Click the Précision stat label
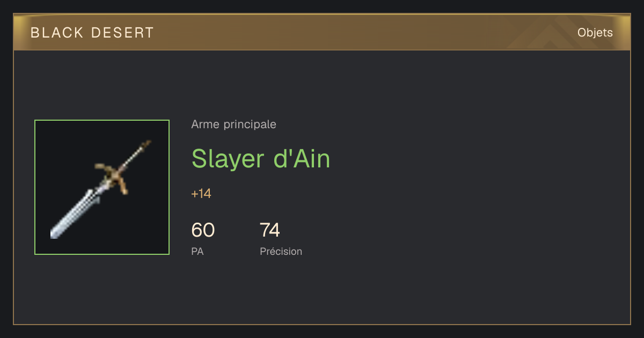644x338 pixels. pyautogui.click(x=281, y=251)
